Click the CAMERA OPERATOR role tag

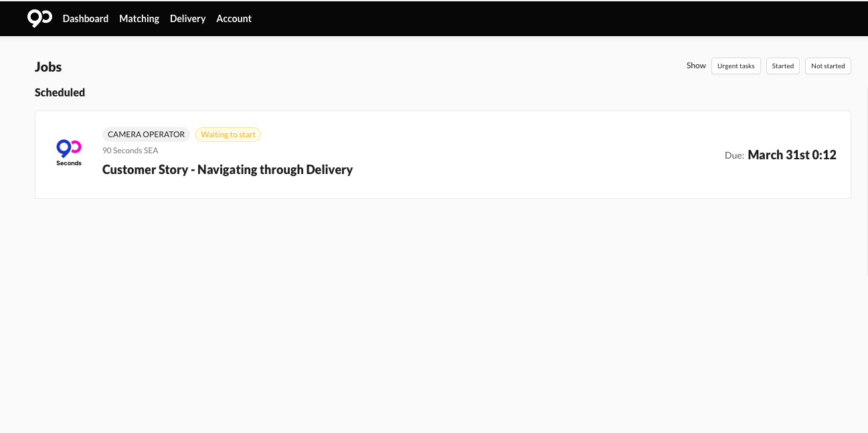(146, 135)
